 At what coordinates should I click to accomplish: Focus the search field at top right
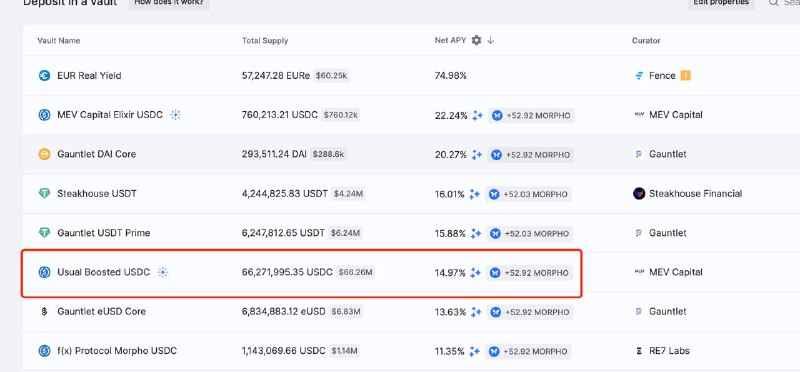click(x=784, y=3)
